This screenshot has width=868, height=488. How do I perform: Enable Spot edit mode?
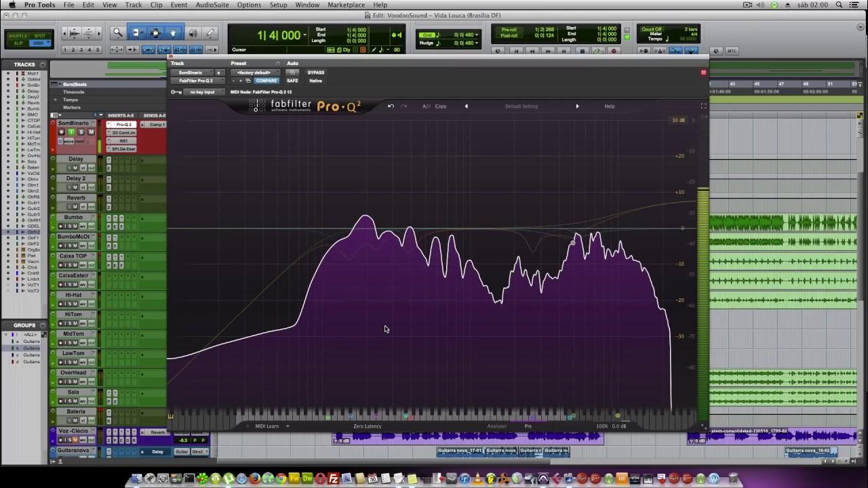[x=40, y=36]
